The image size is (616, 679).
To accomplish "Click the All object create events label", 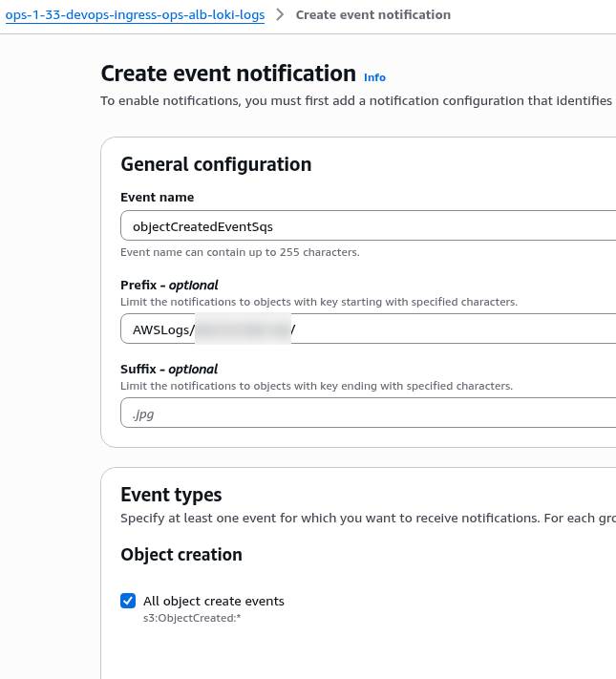I will point(214,601).
